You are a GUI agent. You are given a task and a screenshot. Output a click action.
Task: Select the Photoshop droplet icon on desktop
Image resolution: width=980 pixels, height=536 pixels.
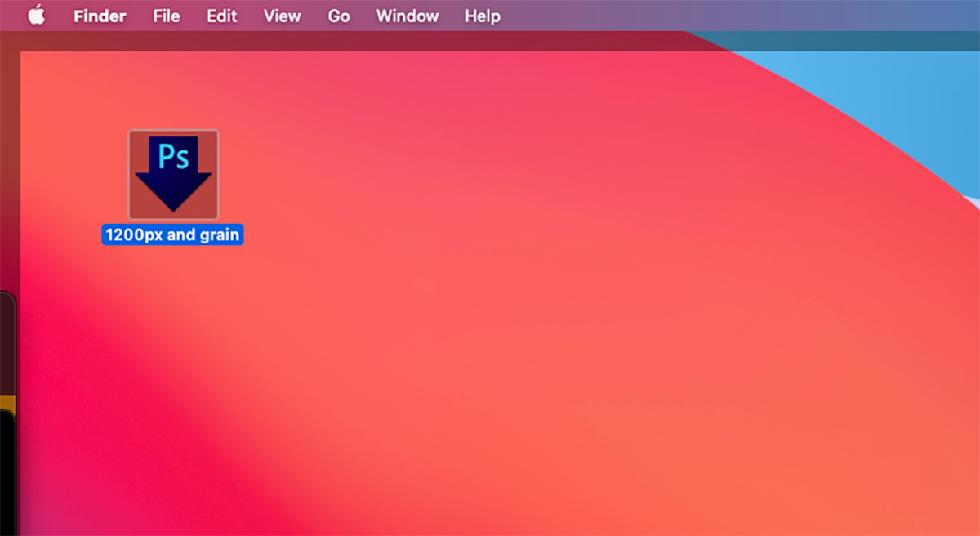point(173,174)
